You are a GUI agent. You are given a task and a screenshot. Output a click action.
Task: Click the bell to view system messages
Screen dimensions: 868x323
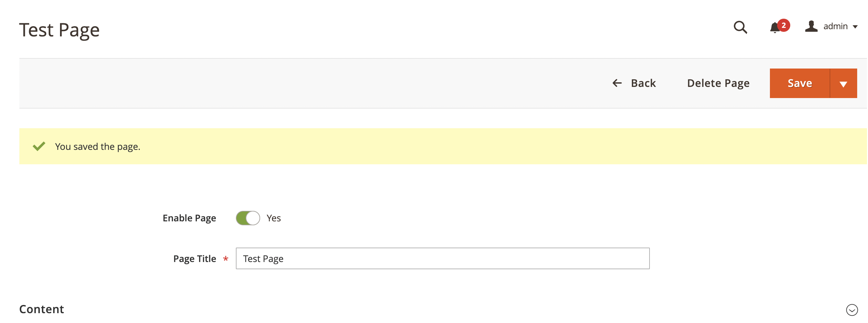coord(775,28)
